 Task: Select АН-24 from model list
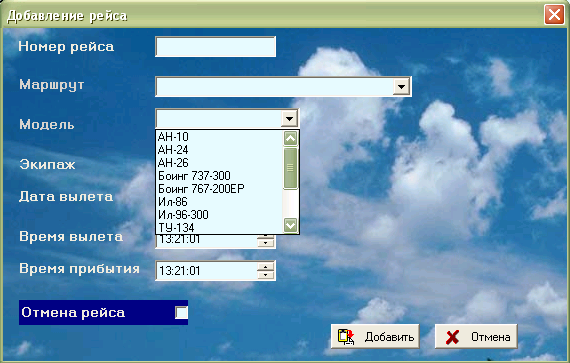pyautogui.click(x=220, y=150)
